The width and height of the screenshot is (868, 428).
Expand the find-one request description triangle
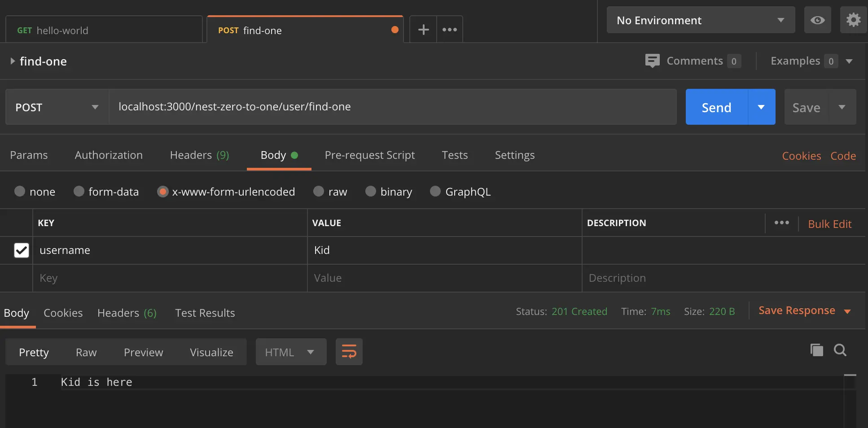pos(13,61)
